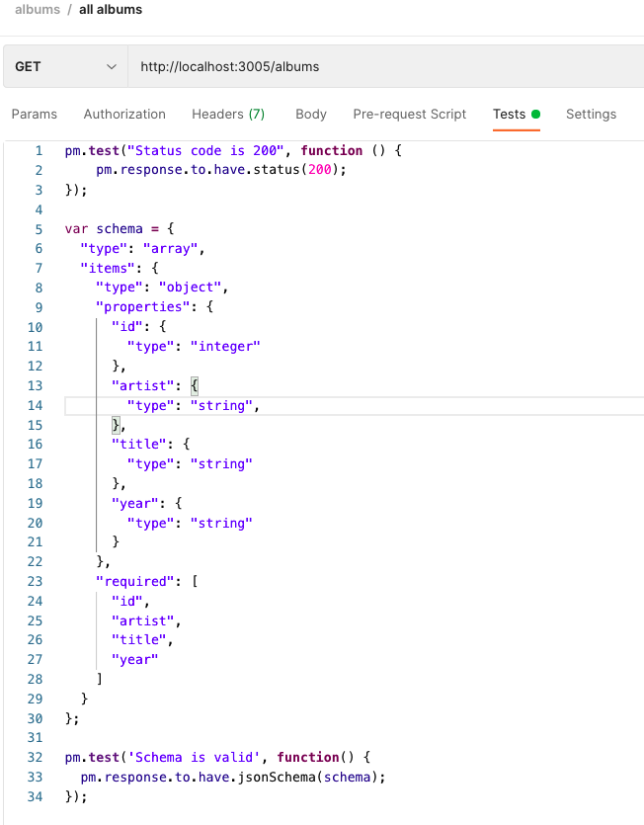Click pm.response.to.have.status(200) on line 2

coord(221,170)
